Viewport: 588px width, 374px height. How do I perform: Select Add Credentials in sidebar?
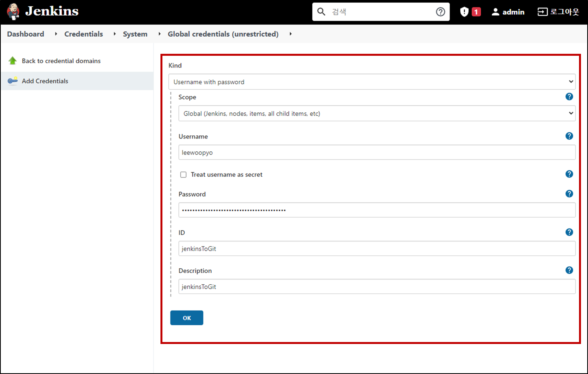(x=45, y=81)
